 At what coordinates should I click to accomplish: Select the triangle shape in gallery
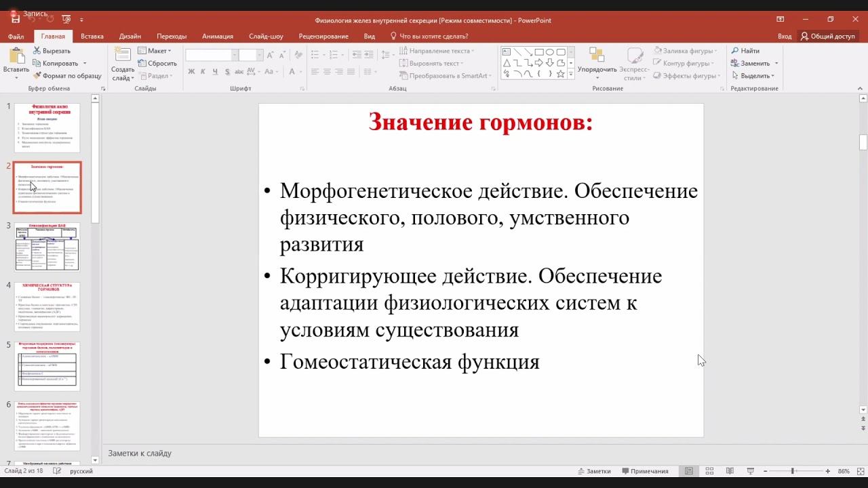507,63
